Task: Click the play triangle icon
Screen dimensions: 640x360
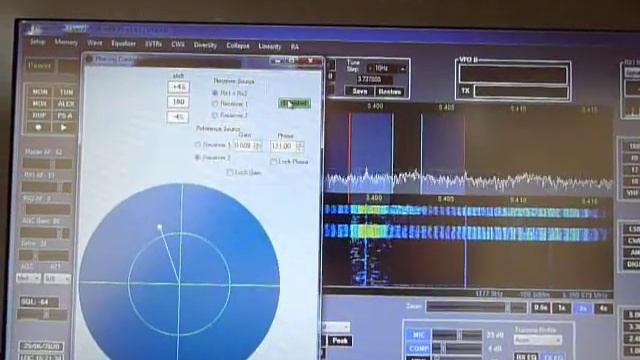Action: [x=64, y=127]
